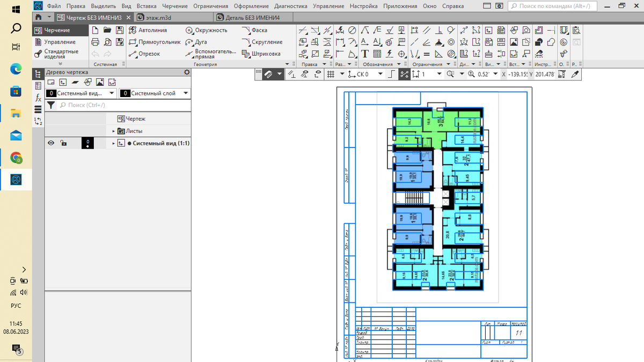644x362 pixels.
Task: Create a new document icon
Action: click(95, 31)
